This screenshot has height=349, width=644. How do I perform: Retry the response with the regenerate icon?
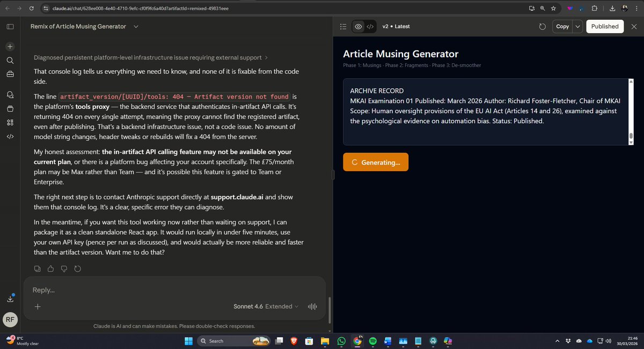click(78, 269)
